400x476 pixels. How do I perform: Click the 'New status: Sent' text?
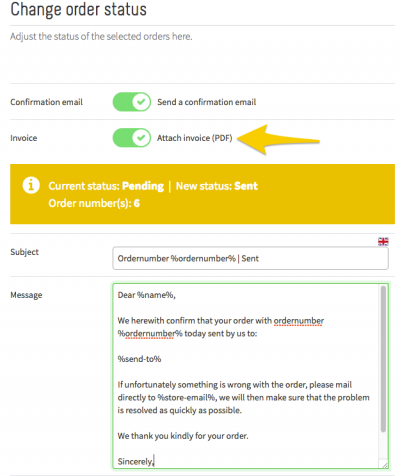click(217, 186)
